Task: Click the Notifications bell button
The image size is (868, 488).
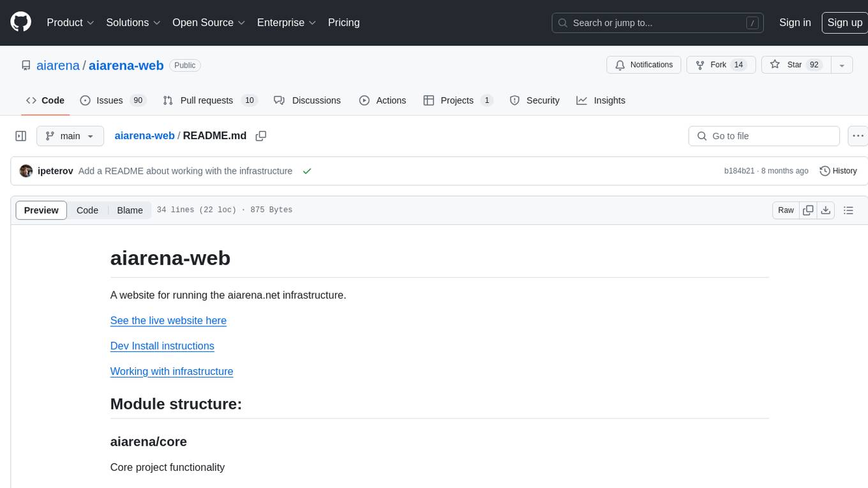Action: 643,65
